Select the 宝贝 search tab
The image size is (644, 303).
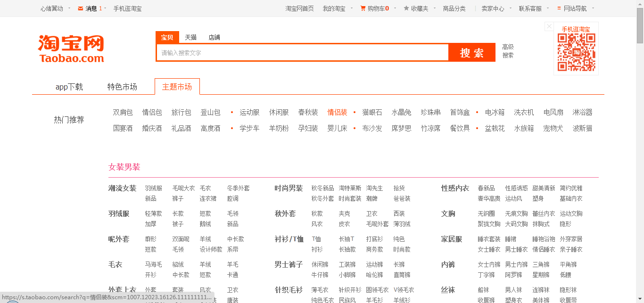pos(167,37)
